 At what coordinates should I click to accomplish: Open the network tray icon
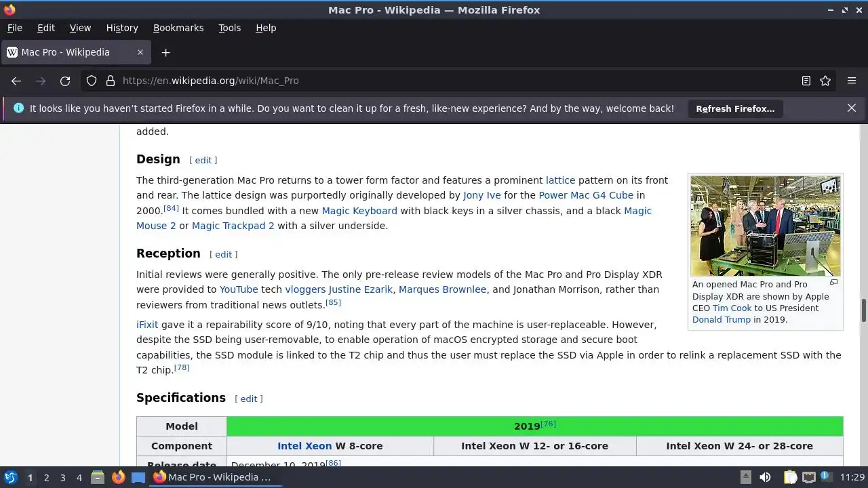click(x=809, y=477)
